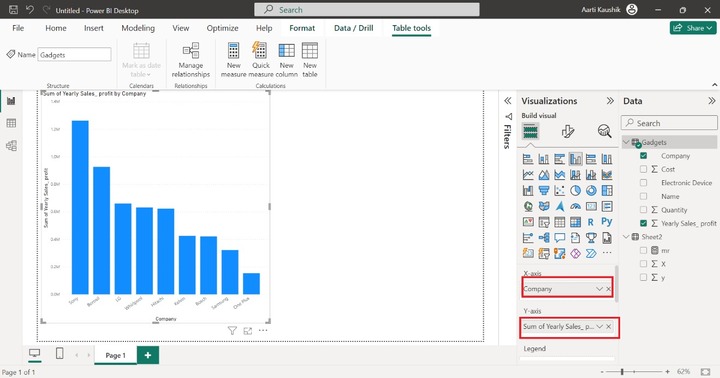Select the Pie chart visual
This screenshot has width=720, height=378.
[575, 191]
